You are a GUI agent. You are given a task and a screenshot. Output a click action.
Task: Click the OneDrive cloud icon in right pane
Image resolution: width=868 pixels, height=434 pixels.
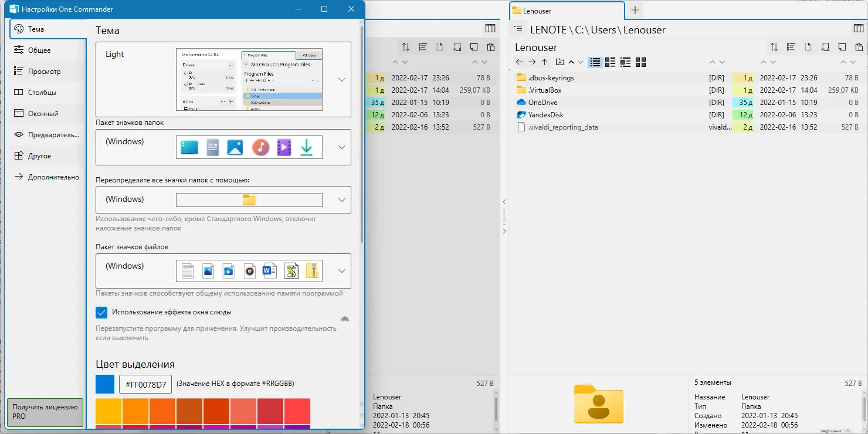(521, 102)
